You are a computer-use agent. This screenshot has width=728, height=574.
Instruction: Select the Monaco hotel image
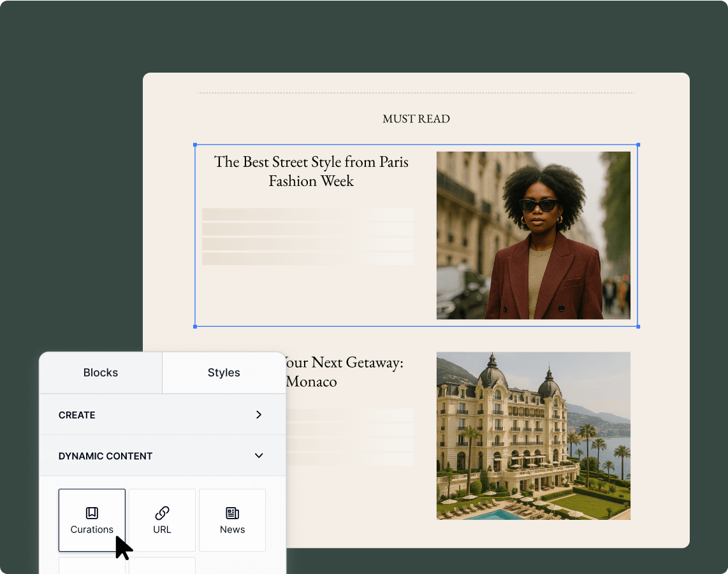point(533,436)
